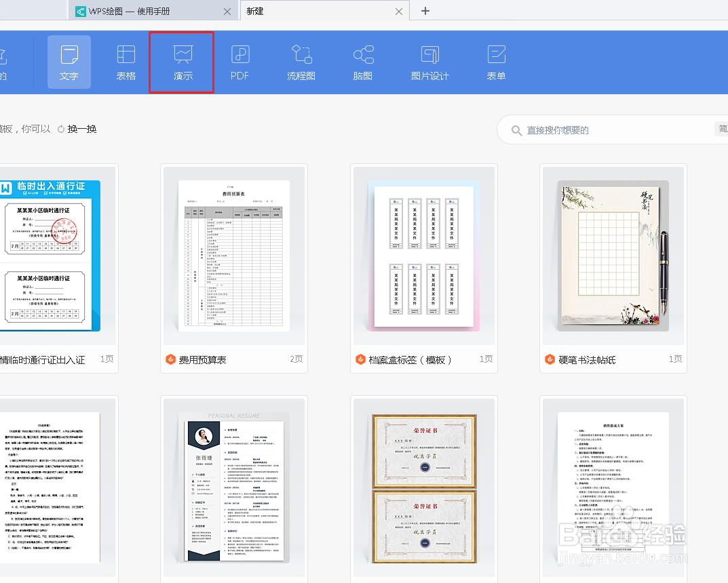Open the 荣誉证书 certificate template thumbnail

coord(424,488)
